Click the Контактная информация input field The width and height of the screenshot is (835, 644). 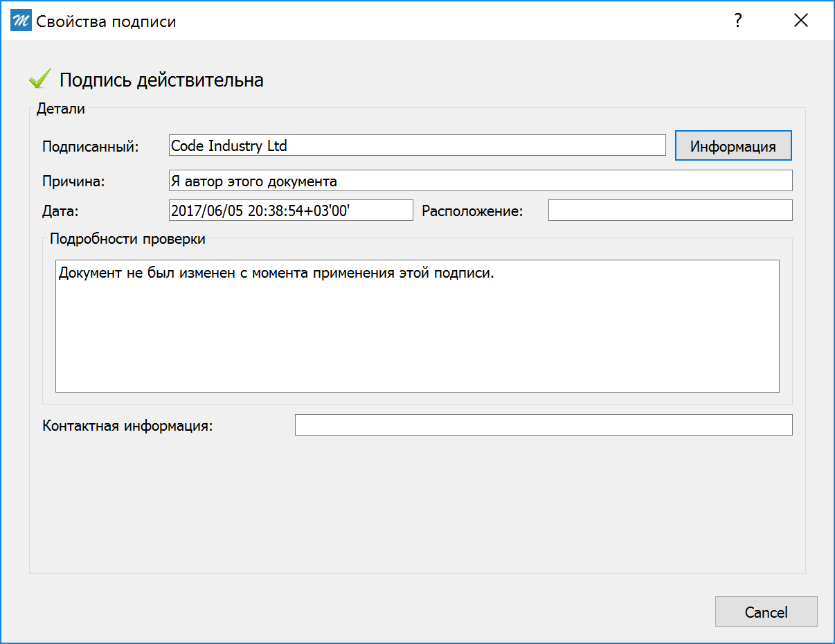pyautogui.click(x=544, y=425)
